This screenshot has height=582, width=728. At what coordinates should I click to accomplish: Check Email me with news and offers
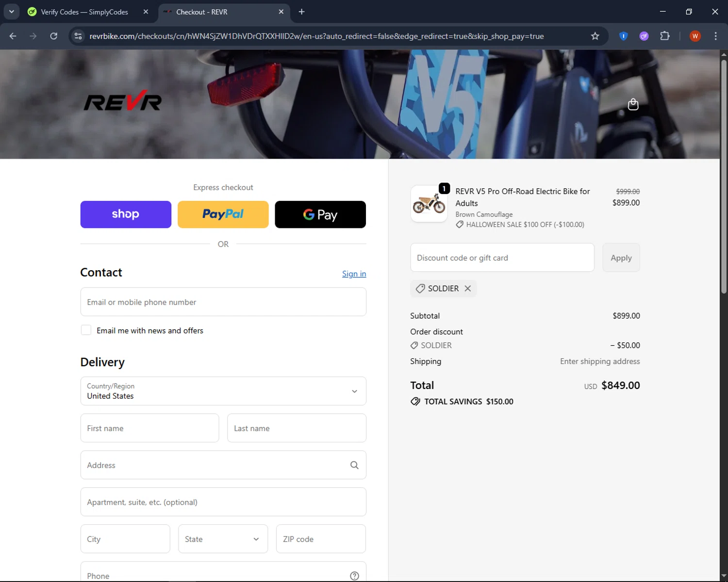[86, 330]
